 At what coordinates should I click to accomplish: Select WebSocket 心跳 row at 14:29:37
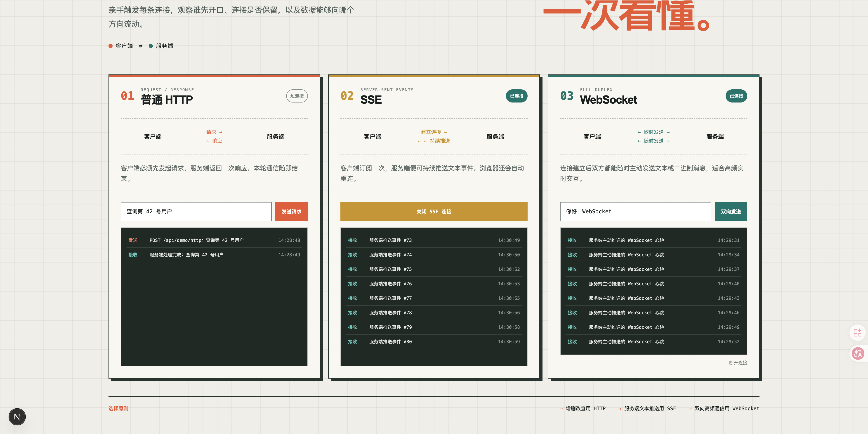pos(653,269)
